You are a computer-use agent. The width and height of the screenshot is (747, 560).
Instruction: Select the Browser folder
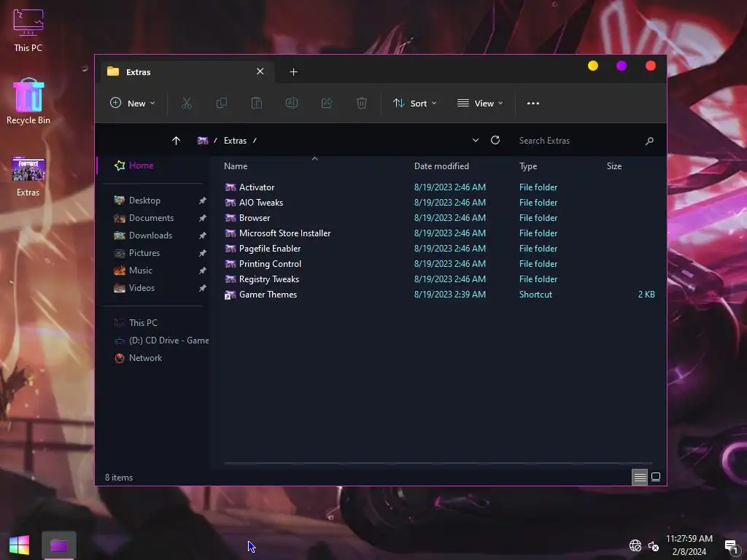(255, 217)
